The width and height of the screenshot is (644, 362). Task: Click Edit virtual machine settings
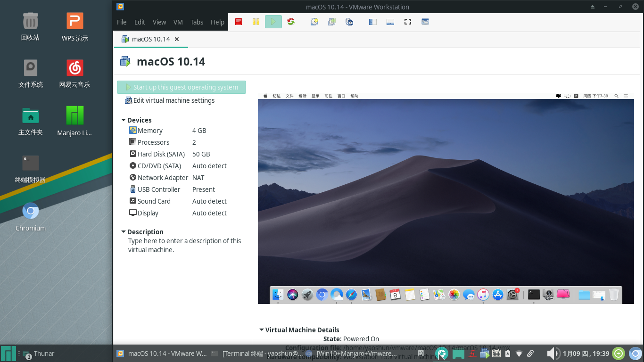(x=170, y=100)
